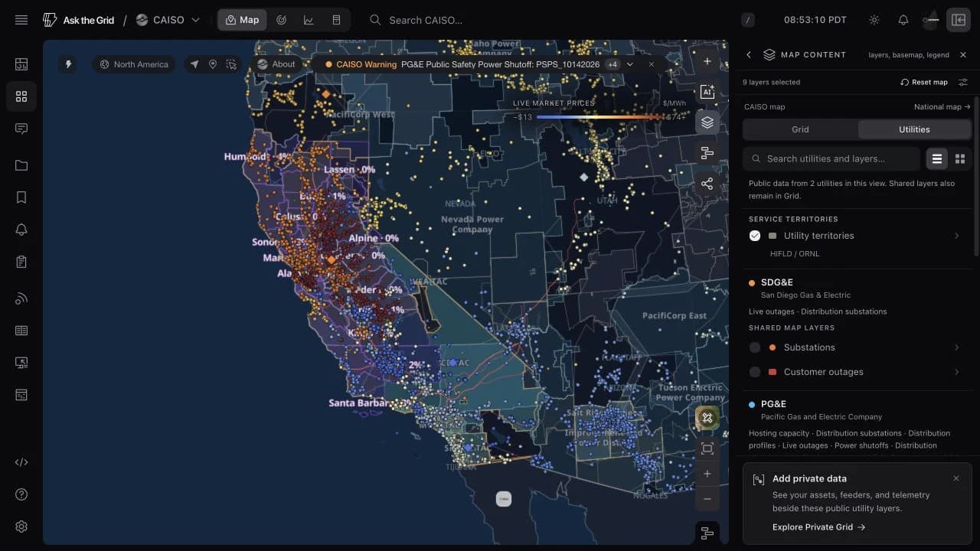Click the Explore Private Grid link
This screenshot has width=980, height=551.
point(818,527)
